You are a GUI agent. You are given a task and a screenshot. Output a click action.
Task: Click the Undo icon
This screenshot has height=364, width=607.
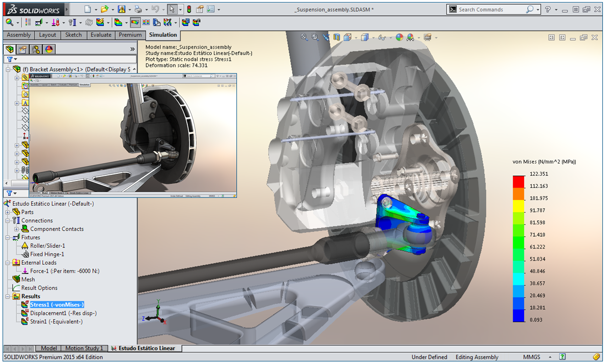coord(155,9)
